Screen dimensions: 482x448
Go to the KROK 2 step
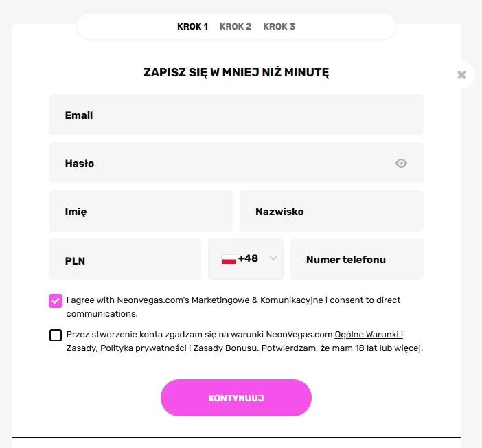coord(236,27)
